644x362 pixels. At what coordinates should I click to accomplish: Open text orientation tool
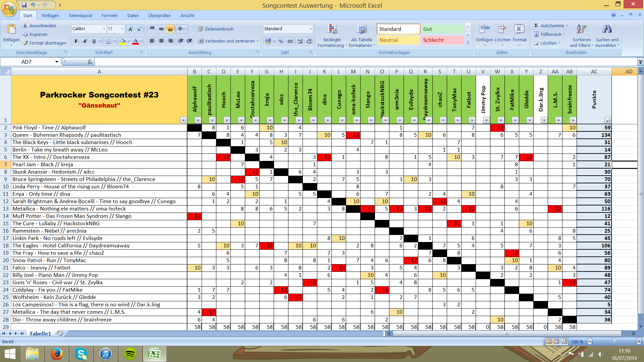click(182, 29)
